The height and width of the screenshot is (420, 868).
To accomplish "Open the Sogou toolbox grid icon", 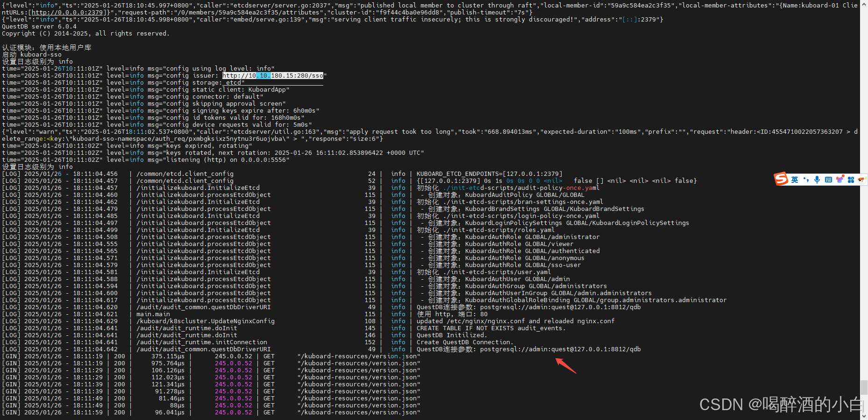I will coord(851,180).
